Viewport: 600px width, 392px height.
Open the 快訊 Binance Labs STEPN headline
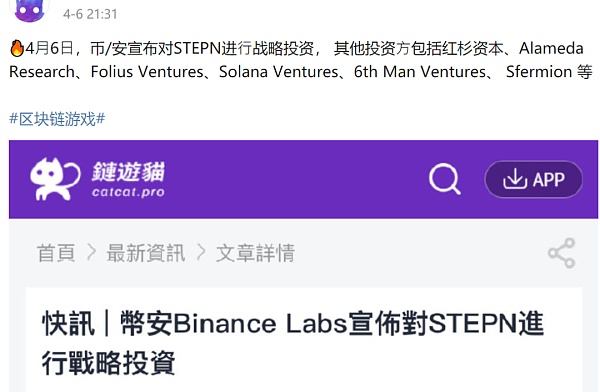pos(293,343)
